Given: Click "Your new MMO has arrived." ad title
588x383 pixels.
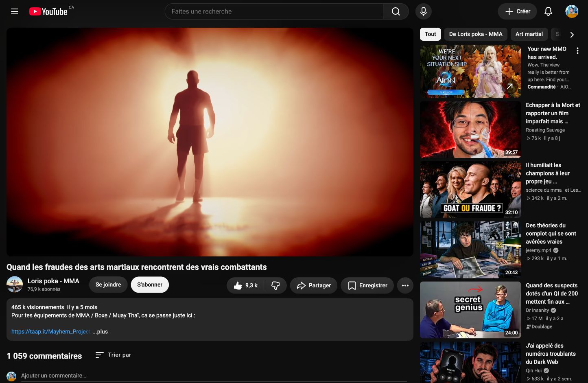Looking at the screenshot, I should [547, 53].
